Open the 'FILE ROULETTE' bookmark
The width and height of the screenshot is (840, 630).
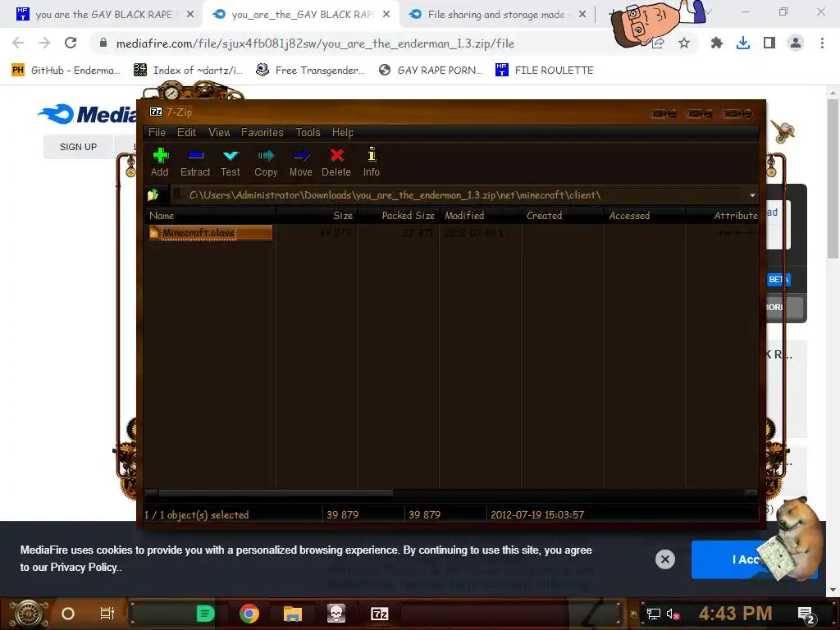pyautogui.click(x=545, y=71)
